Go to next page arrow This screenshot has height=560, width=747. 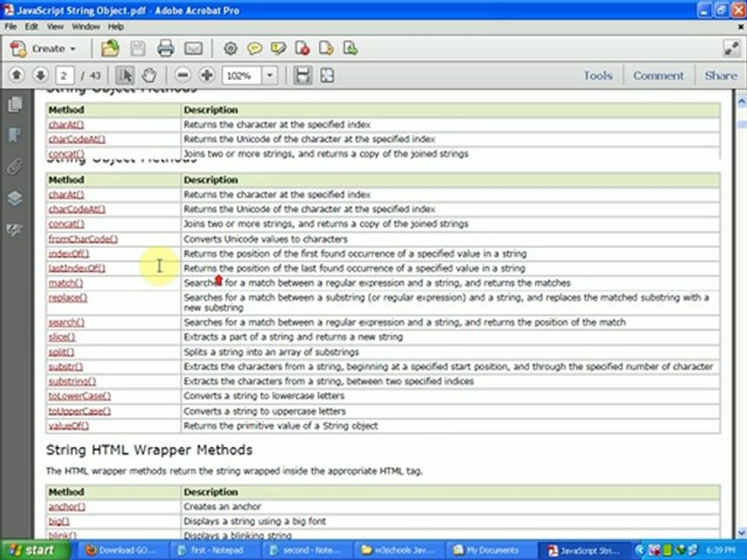coord(40,75)
